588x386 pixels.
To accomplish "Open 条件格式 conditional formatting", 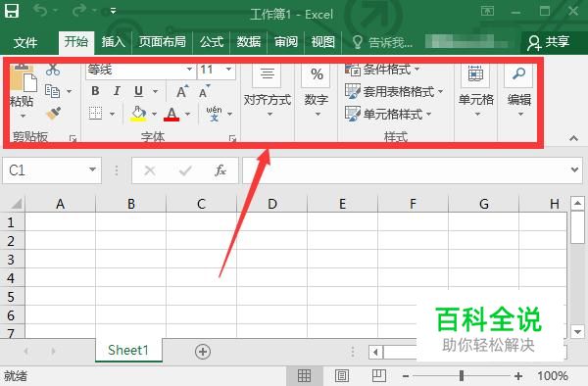I will pyautogui.click(x=382, y=70).
